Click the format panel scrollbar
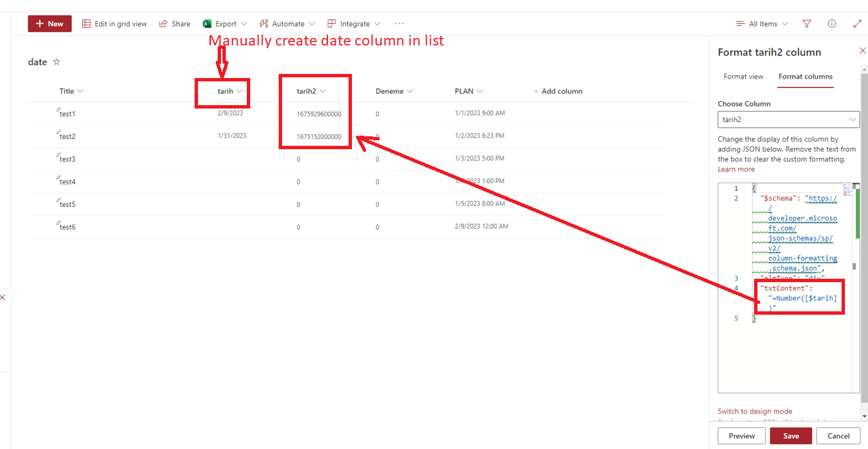 click(864, 237)
